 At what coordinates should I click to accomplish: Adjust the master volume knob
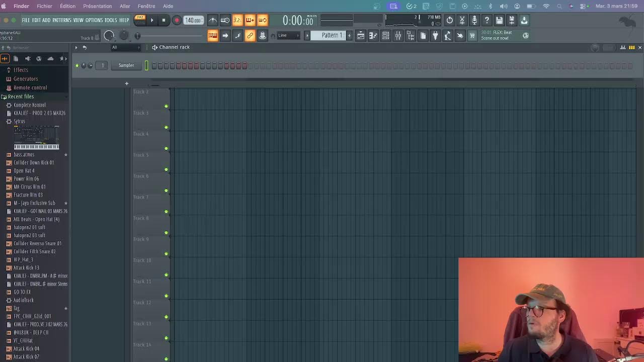click(109, 36)
